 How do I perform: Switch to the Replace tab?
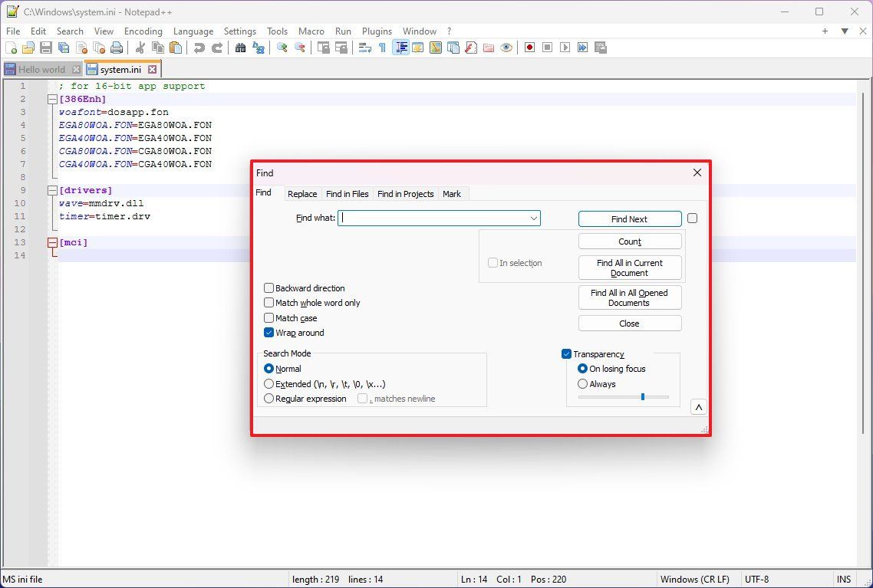301,193
